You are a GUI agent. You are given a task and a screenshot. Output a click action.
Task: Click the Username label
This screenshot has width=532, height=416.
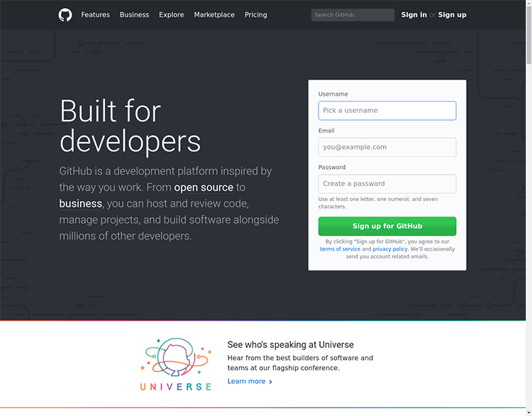tap(333, 94)
